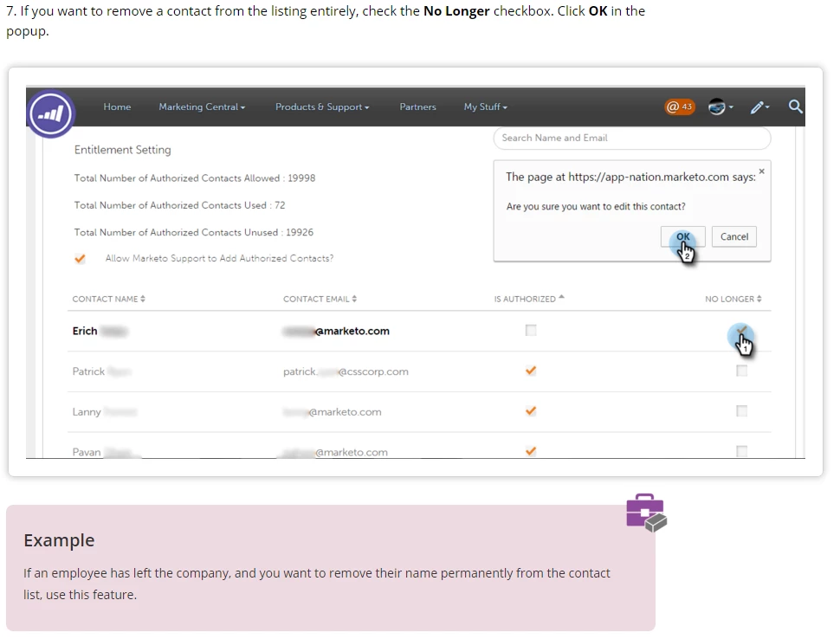Click the Example heading
Image resolution: width=840 pixels, height=639 pixels.
point(59,540)
